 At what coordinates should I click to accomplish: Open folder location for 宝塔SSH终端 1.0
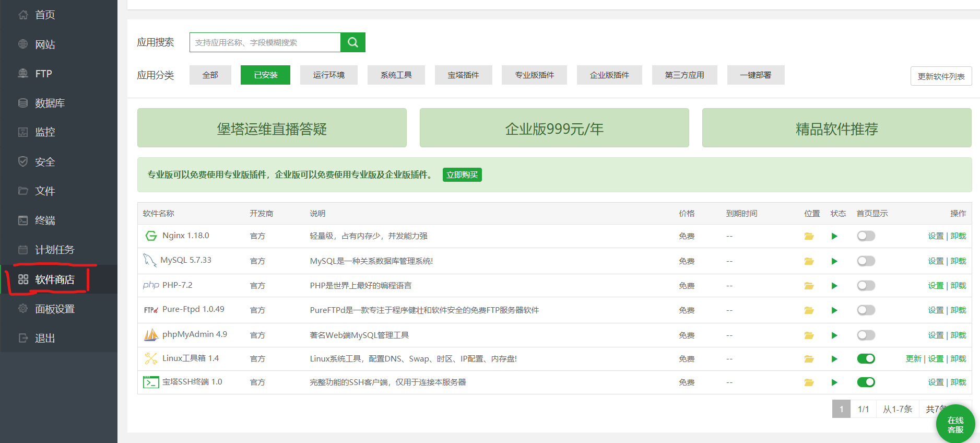click(809, 382)
